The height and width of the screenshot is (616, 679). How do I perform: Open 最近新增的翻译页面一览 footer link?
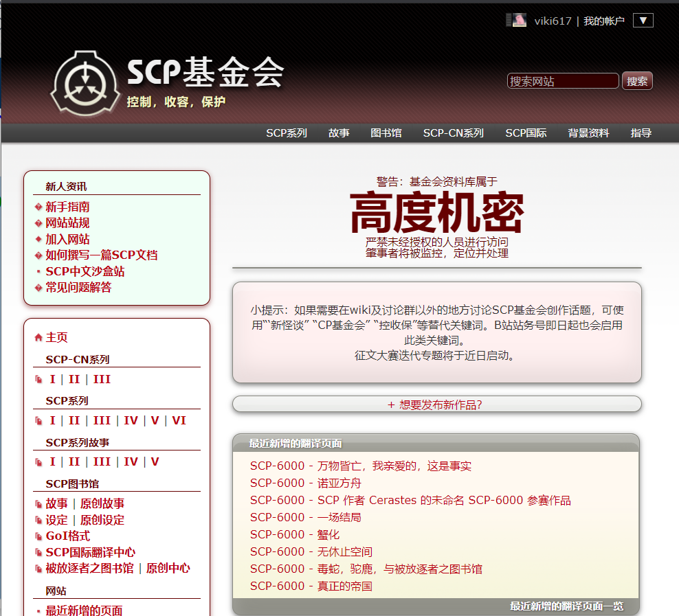pyautogui.click(x=566, y=606)
